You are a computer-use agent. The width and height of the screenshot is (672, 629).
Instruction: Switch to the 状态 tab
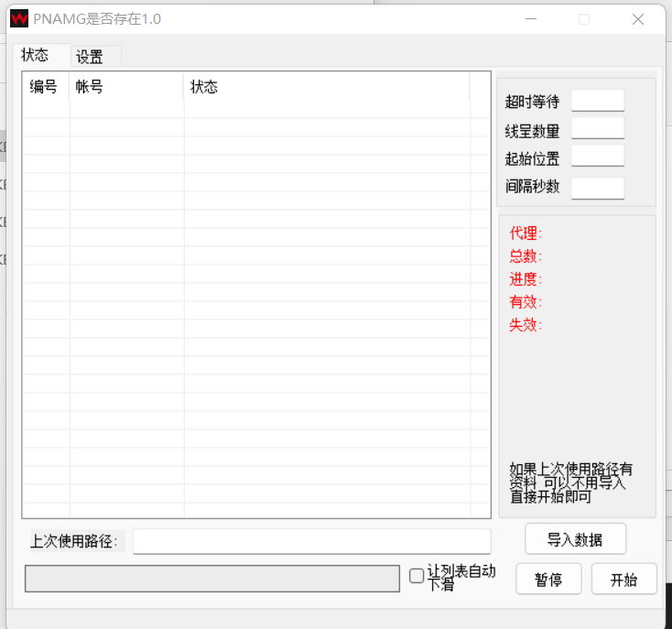tap(37, 56)
